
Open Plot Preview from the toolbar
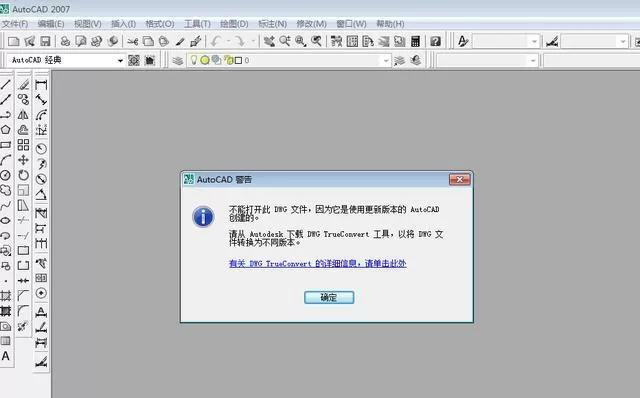[x=81, y=41]
